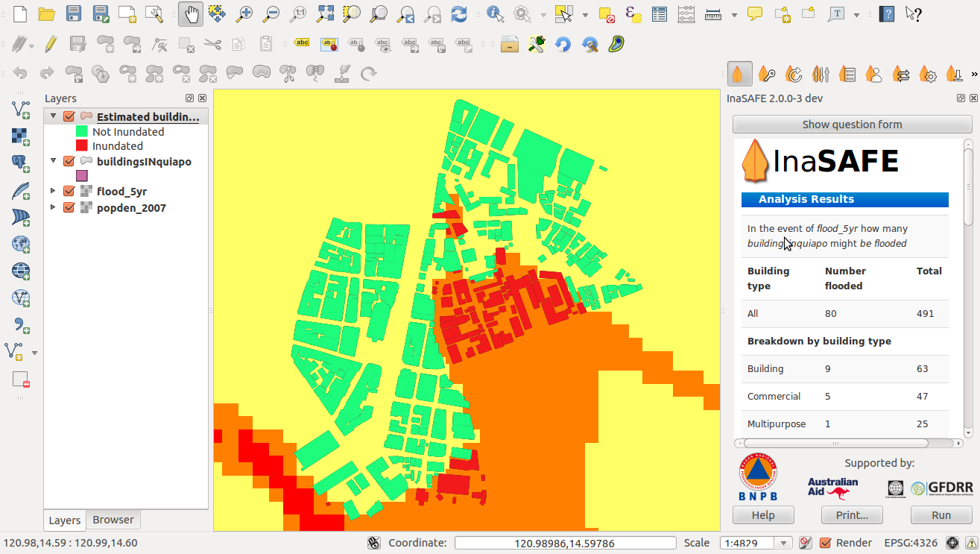Collapse the buildingsINquiapo layer tree
The width and height of the screenshot is (980, 554).
tap(54, 161)
